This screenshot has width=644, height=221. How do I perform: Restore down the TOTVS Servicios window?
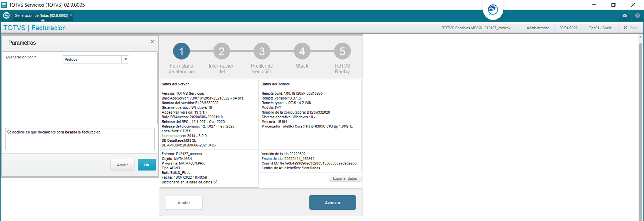pos(613,5)
